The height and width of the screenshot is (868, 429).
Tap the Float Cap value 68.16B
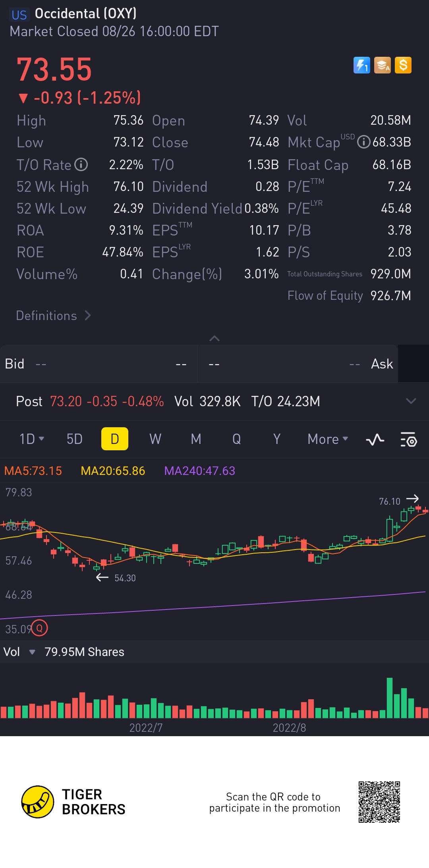pos(392,164)
